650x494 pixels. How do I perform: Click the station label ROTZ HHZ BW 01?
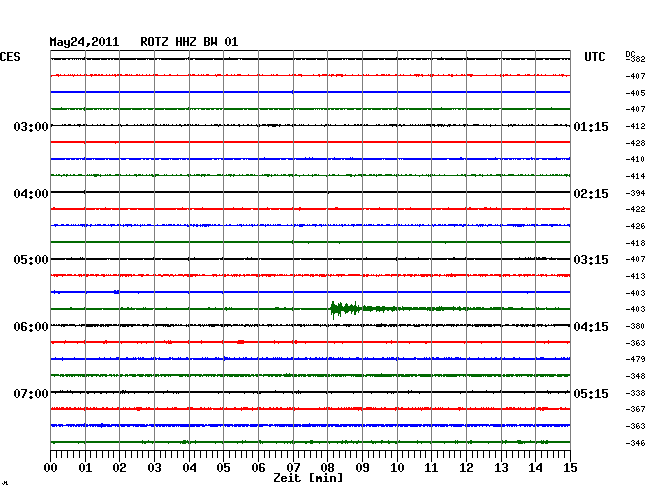[x=189, y=42]
